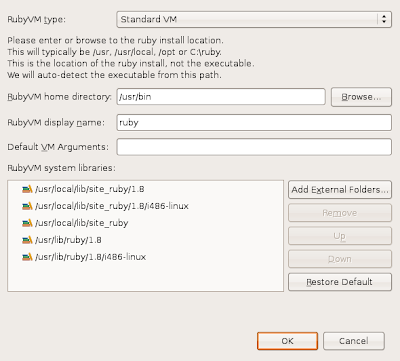Focus the RubyVM home directory field
The width and height of the screenshot is (400, 361).
pyautogui.click(x=221, y=97)
